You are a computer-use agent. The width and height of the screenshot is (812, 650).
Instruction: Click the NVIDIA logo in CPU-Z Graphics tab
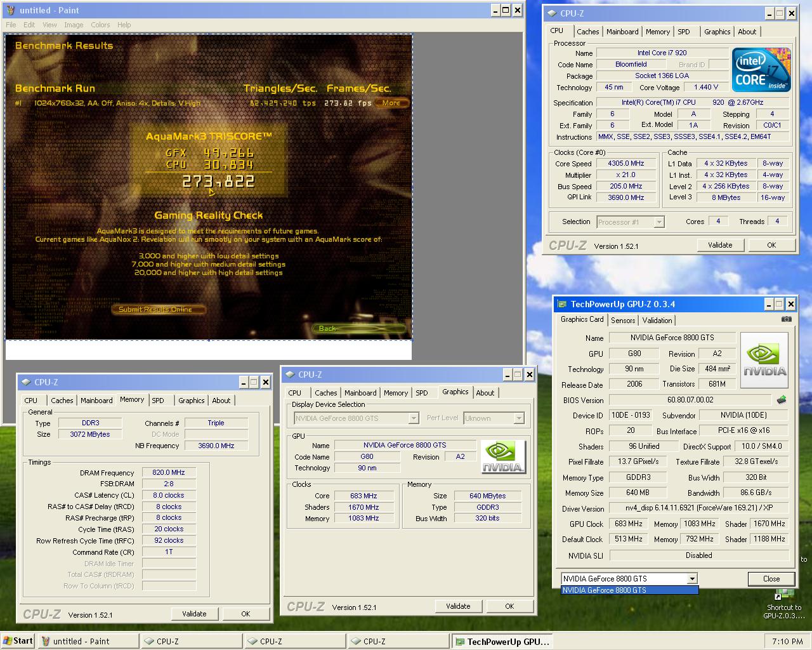click(503, 457)
